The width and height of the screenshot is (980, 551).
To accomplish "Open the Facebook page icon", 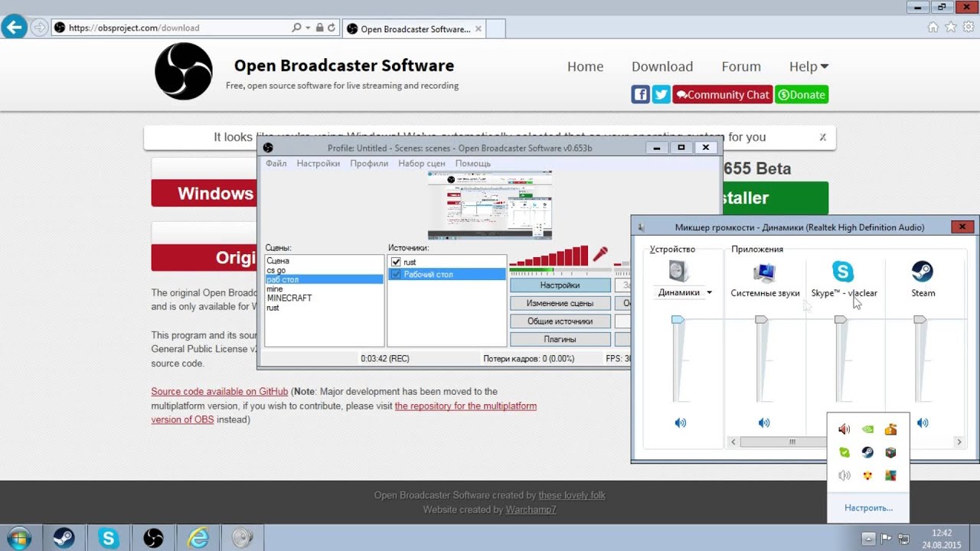I will 640,95.
